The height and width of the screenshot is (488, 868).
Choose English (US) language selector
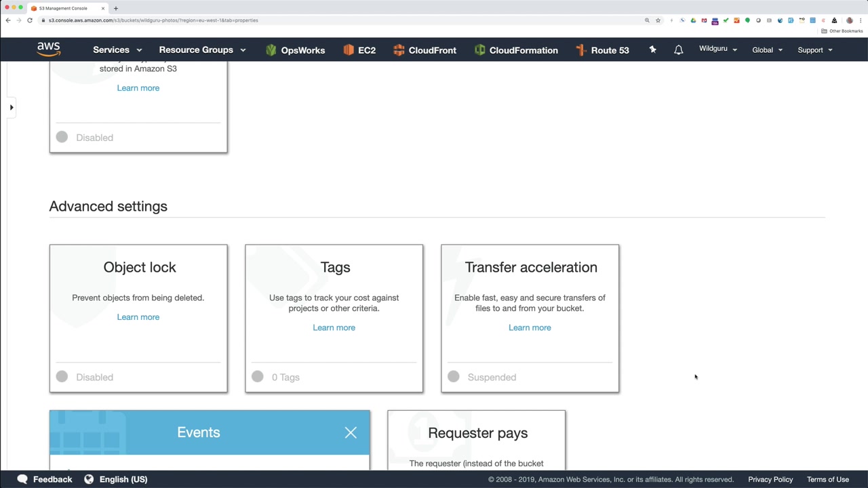pyautogui.click(x=123, y=479)
